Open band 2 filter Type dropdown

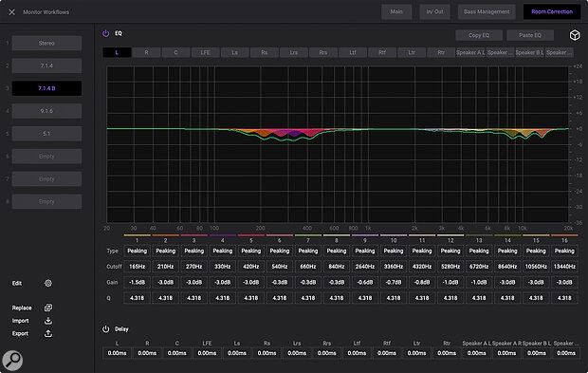pos(165,252)
